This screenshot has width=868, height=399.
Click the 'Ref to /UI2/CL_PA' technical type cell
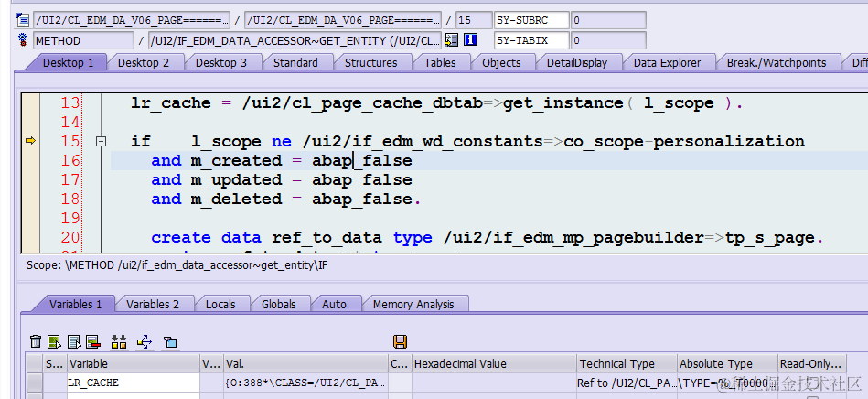627,383
